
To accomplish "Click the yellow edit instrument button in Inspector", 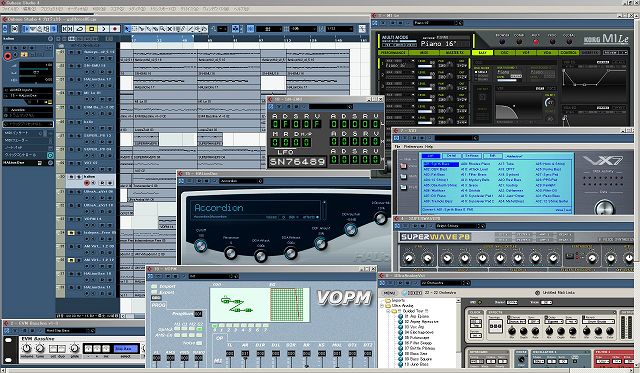I will [x=24, y=54].
